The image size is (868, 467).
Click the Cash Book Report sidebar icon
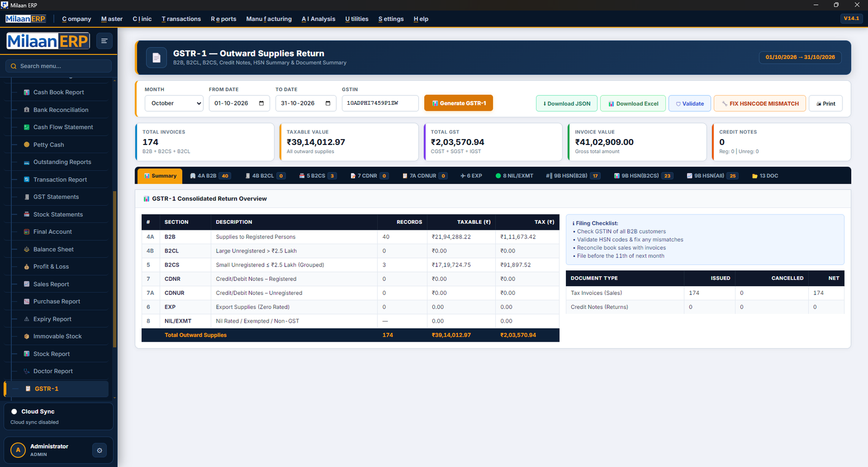[27, 92]
